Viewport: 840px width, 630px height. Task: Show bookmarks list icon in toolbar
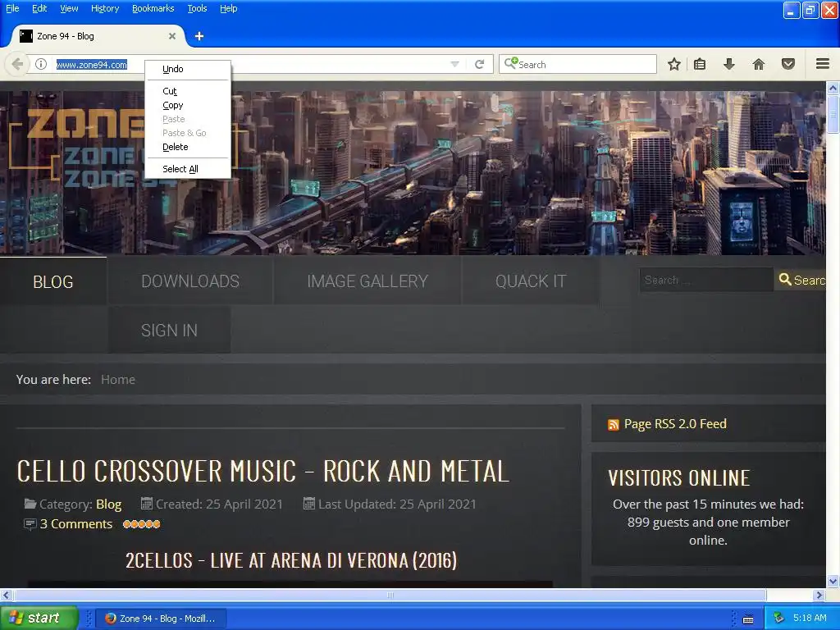(700, 64)
